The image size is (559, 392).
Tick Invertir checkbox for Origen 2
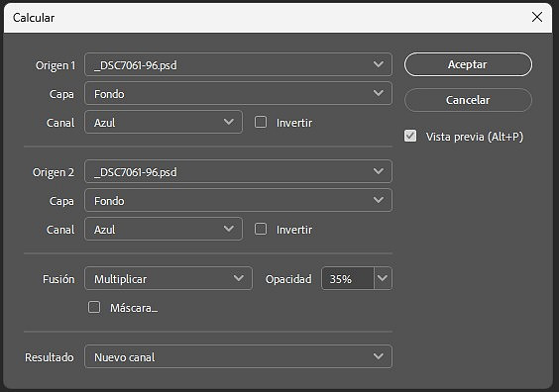(x=261, y=229)
